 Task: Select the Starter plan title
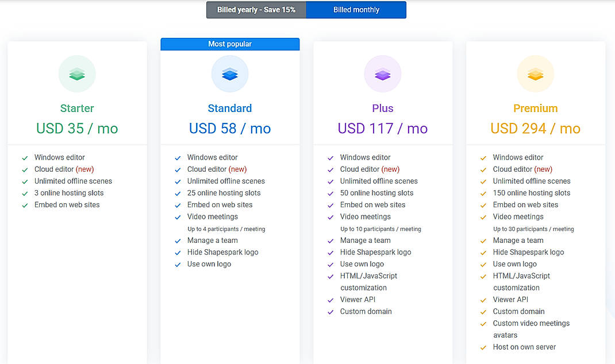tap(77, 108)
